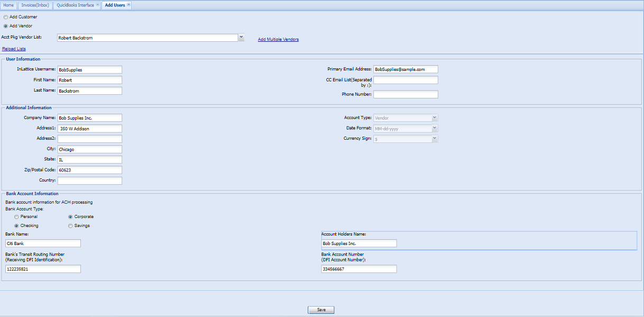This screenshot has height=317, width=644.
Task: Click the Add Multiple Vendors link
Action: (278, 40)
